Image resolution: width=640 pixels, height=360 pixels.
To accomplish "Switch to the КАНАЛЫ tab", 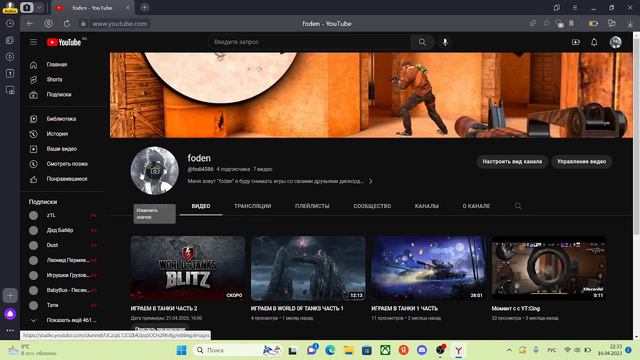I will [427, 206].
